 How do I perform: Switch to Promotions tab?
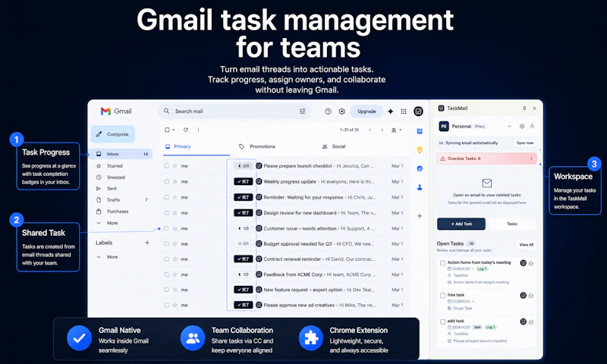tap(257, 146)
